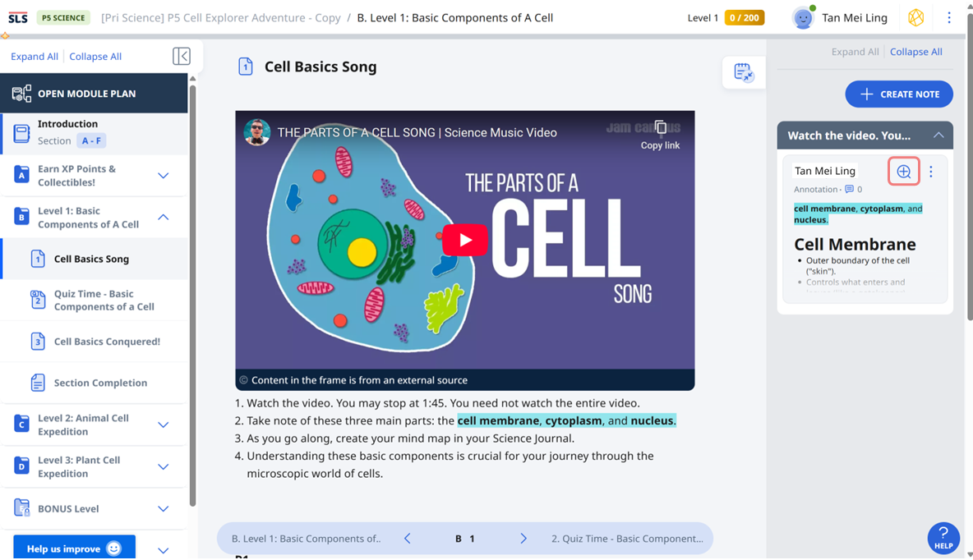This screenshot has width=973, height=560.
Task: Expand Level 2 Animal Cell Expedition
Action: [x=163, y=425]
